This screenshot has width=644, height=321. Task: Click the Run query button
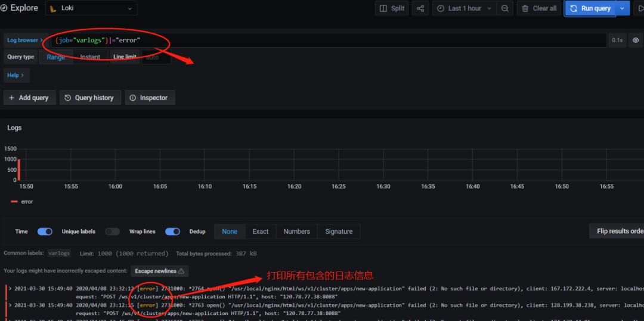[x=590, y=8]
